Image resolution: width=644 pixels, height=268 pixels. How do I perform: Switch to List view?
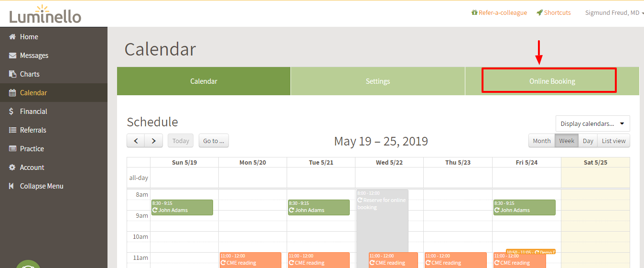tap(614, 141)
